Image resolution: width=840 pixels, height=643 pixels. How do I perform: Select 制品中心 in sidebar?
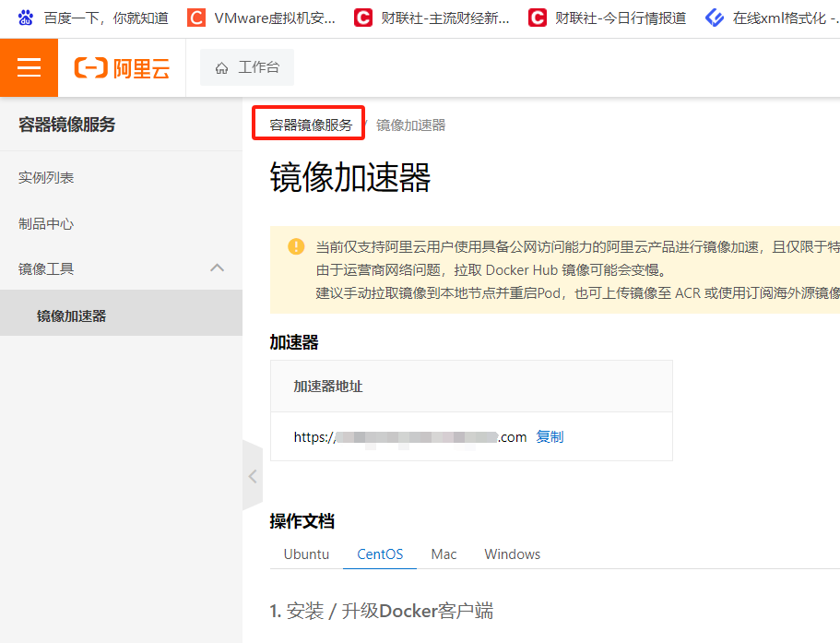pos(46,223)
